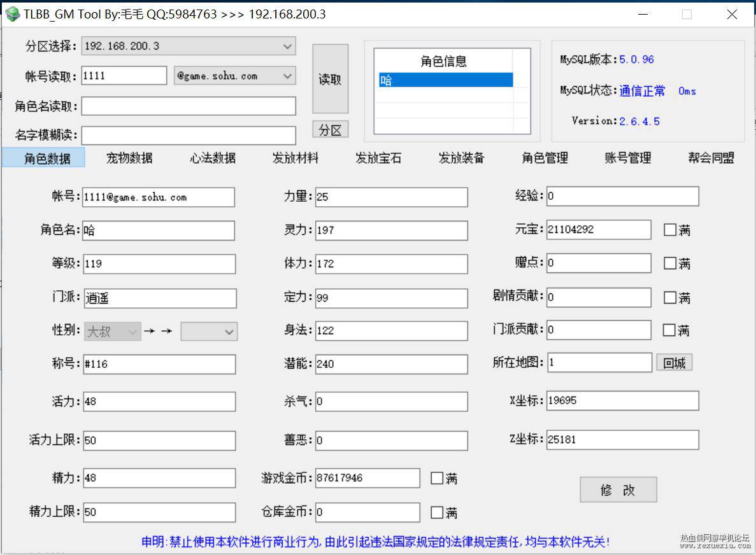756x555 pixels.
Task: Click the 身法 field showing 122
Action: click(392, 331)
